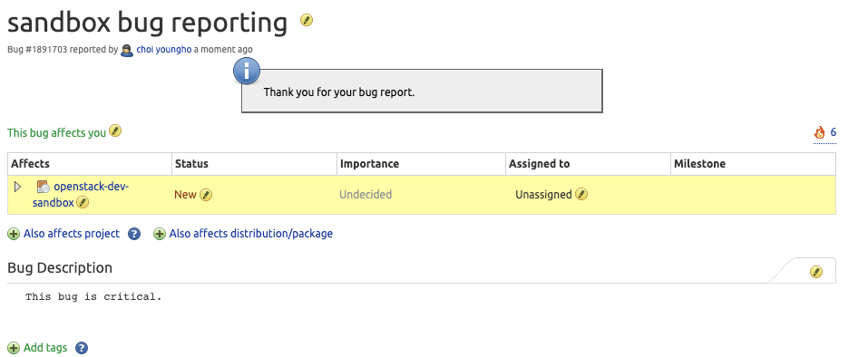Open help icon next to Also affects project
The image size is (868, 357).
[x=134, y=234]
